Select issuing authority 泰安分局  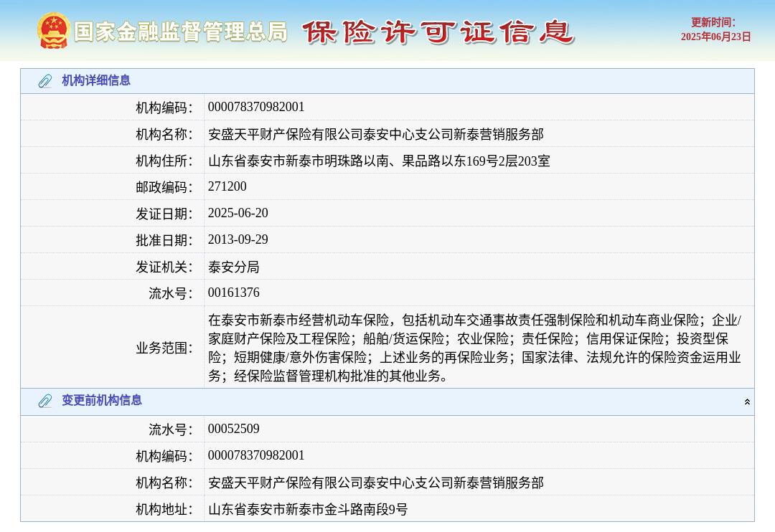[233, 267]
